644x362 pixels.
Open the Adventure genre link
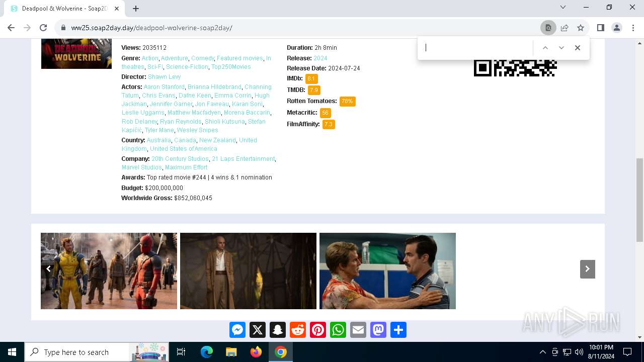[x=174, y=58]
